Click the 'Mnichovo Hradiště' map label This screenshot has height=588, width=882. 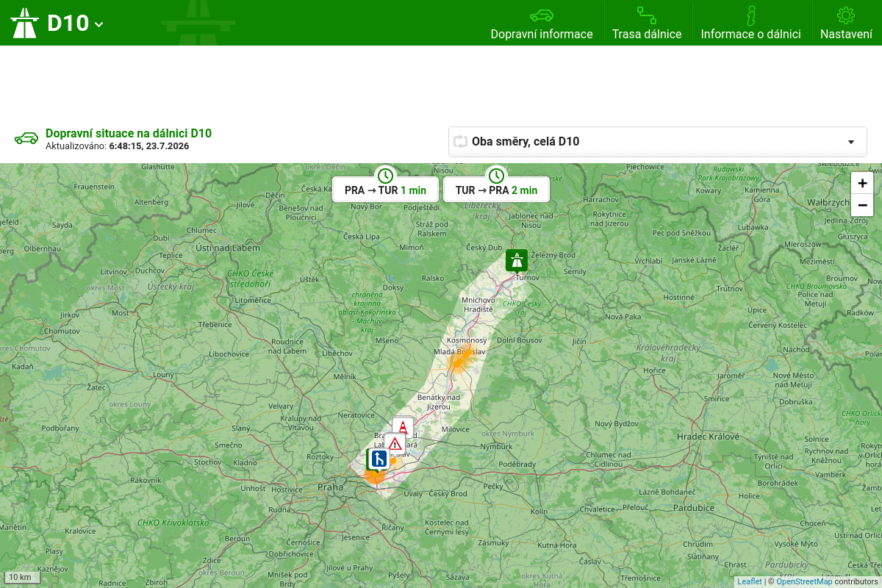point(478,304)
